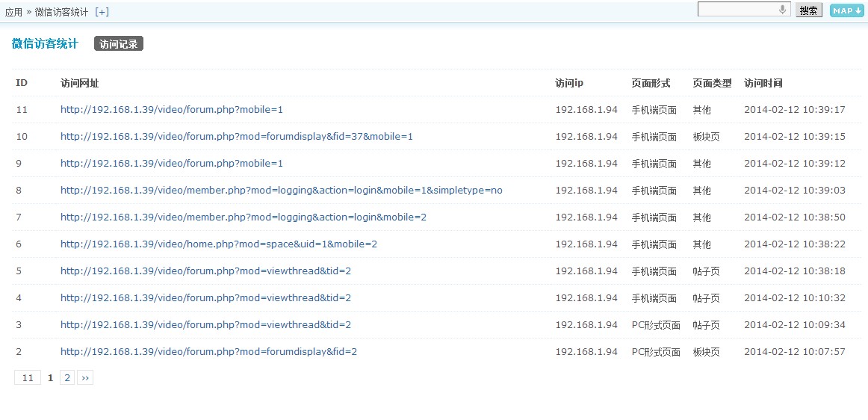The width and height of the screenshot is (868, 420).
Task: Open home.php space uid=1 URL link
Action: point(219,244)
